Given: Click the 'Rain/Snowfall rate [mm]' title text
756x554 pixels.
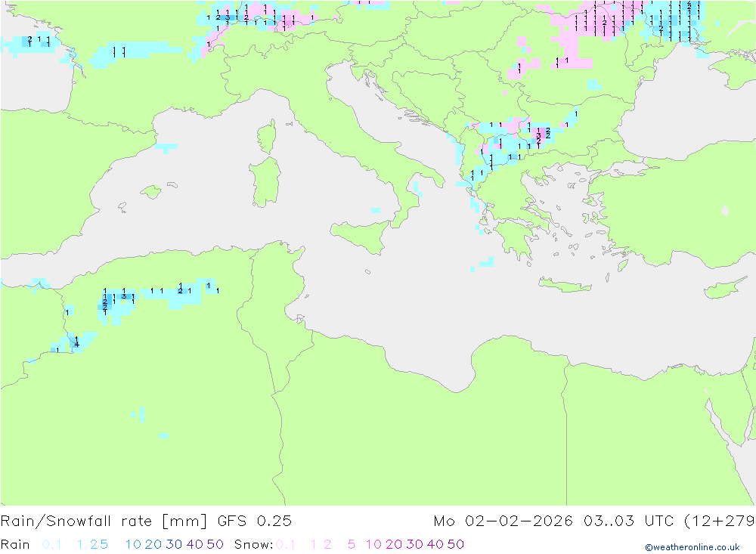Looking at the screenshot, I should coord(104,522).
